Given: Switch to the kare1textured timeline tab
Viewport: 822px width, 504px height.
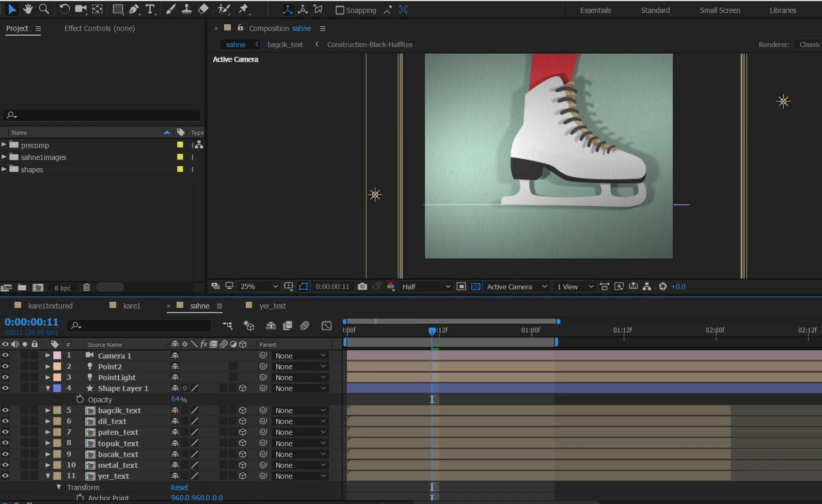Looking at the screenshot, I should click(x=50, y=306).
